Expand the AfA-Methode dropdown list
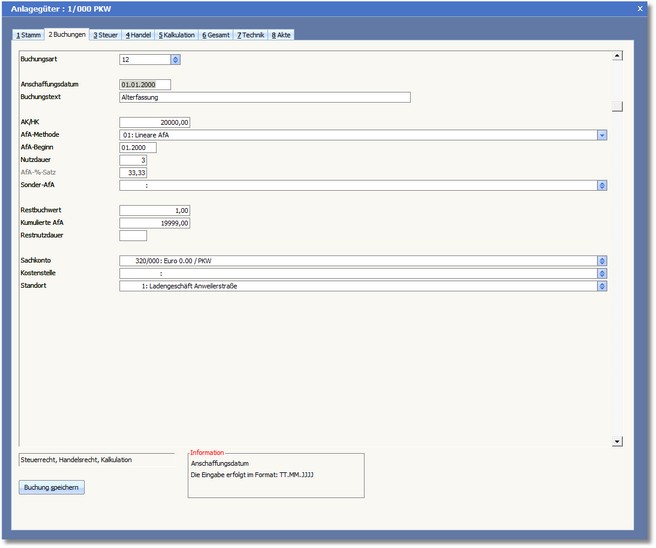The image size is (656, 548). [603, 135]
